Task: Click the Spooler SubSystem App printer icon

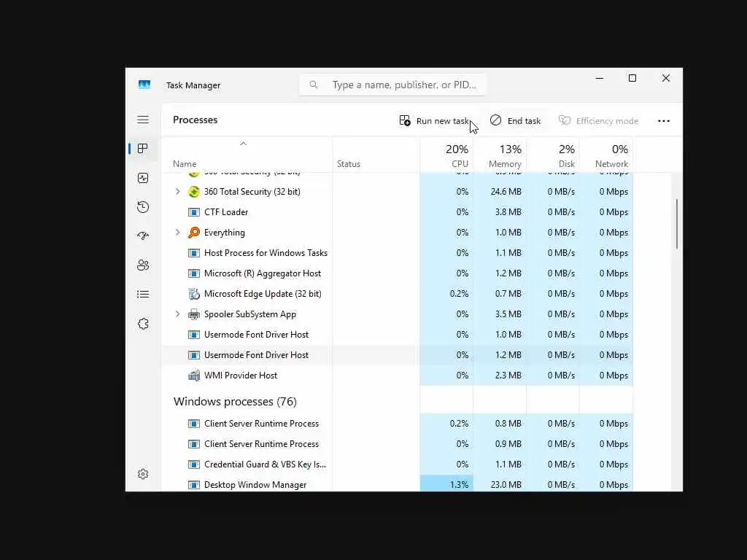Action: click(x=193, y=314)
